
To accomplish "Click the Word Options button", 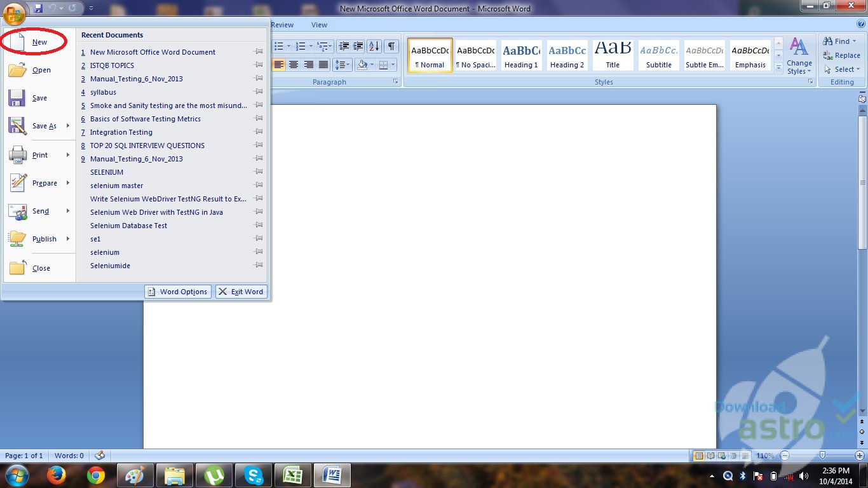I will pos(178,292).
